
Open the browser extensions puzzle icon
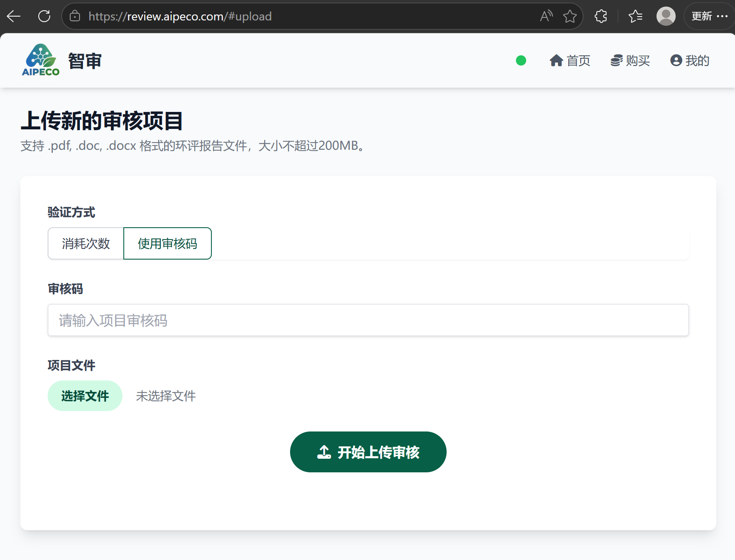pos(601,16)
